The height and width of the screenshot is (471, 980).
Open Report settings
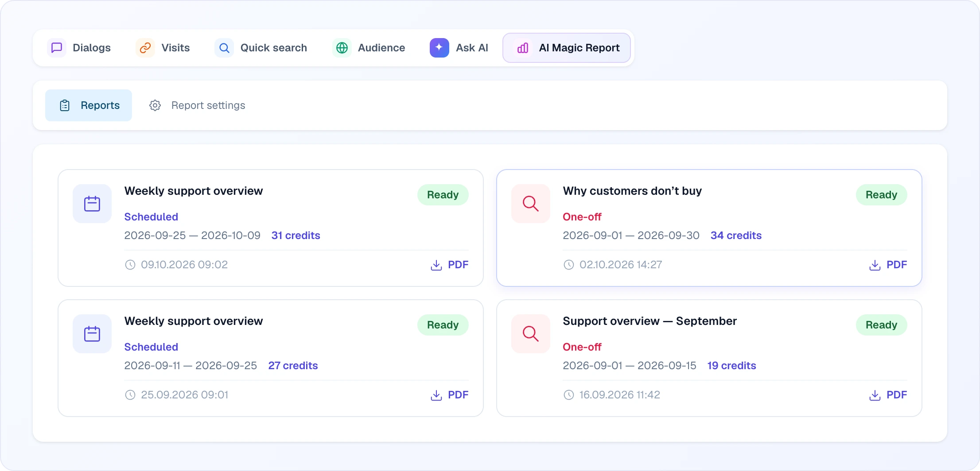tap(197, 105)
